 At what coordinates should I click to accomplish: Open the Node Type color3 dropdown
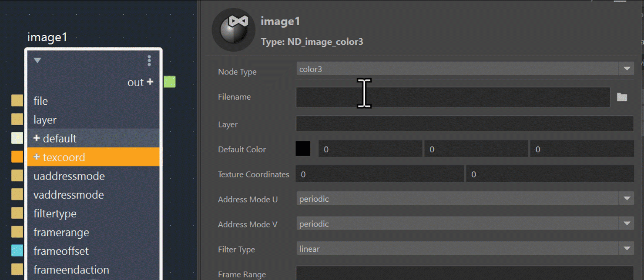(465, 69)
